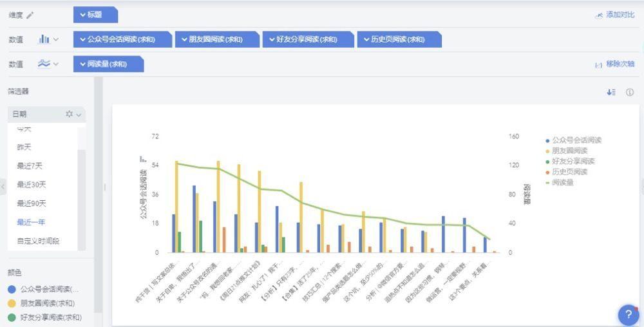
Task: Click 移除次轴 link
Action: tap(620, 64)
